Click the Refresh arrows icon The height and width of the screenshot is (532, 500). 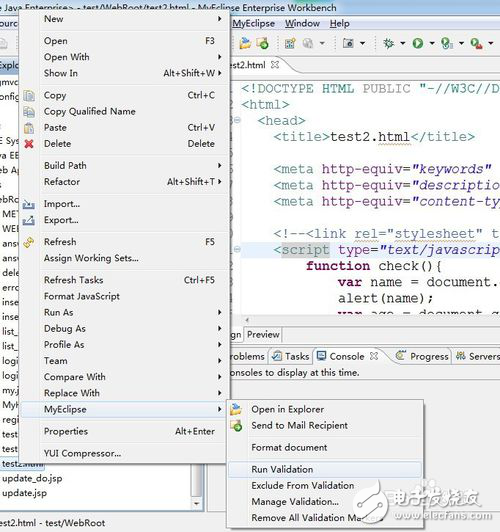(x=29, y=242)
